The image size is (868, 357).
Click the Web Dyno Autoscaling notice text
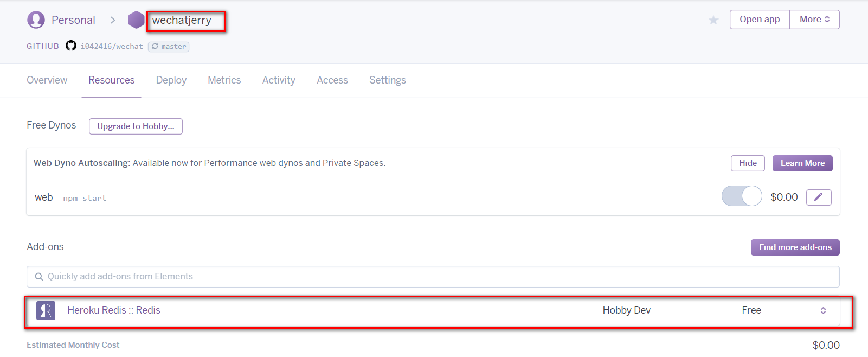tap(209, 163)
